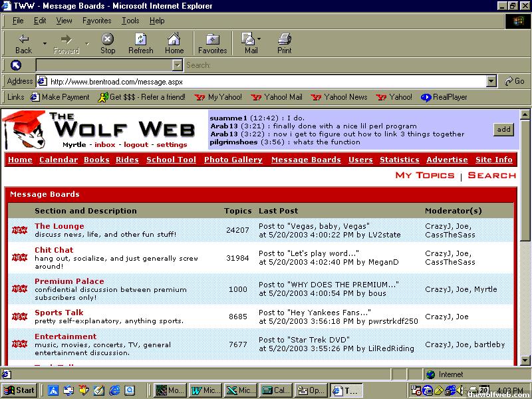Click the Address URL input field
Screen dimensions: 532x399
tap(266, 81)
